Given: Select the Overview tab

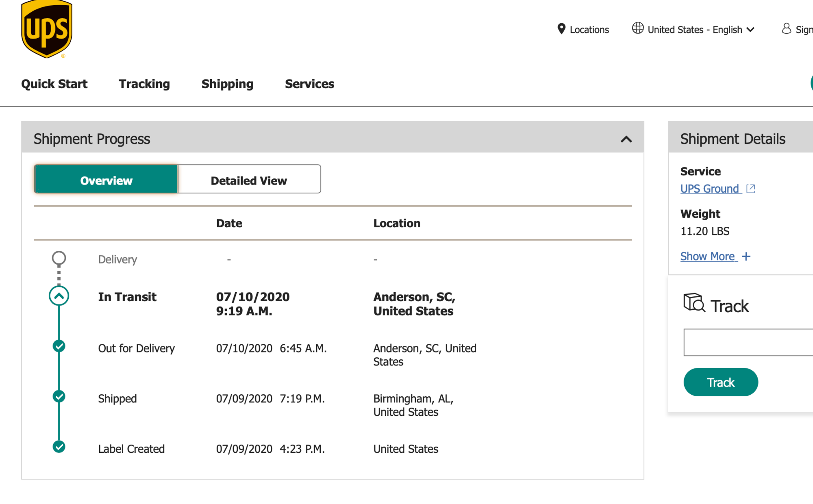Looking at the screenshot, I should tap(106, 179).
